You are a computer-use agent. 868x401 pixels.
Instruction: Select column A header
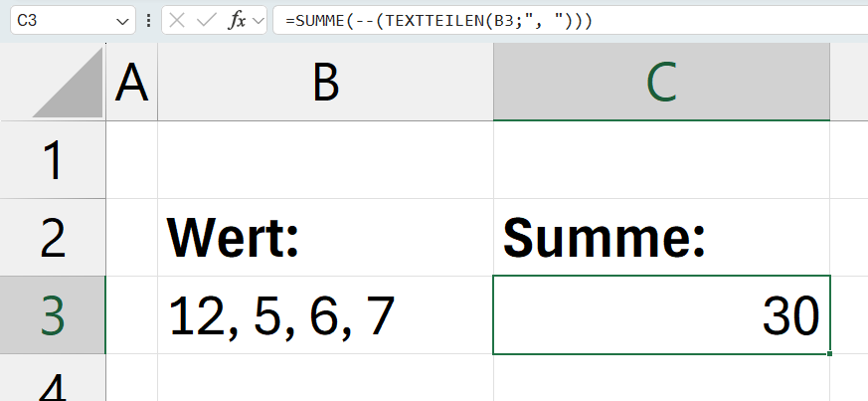[131, 83]
